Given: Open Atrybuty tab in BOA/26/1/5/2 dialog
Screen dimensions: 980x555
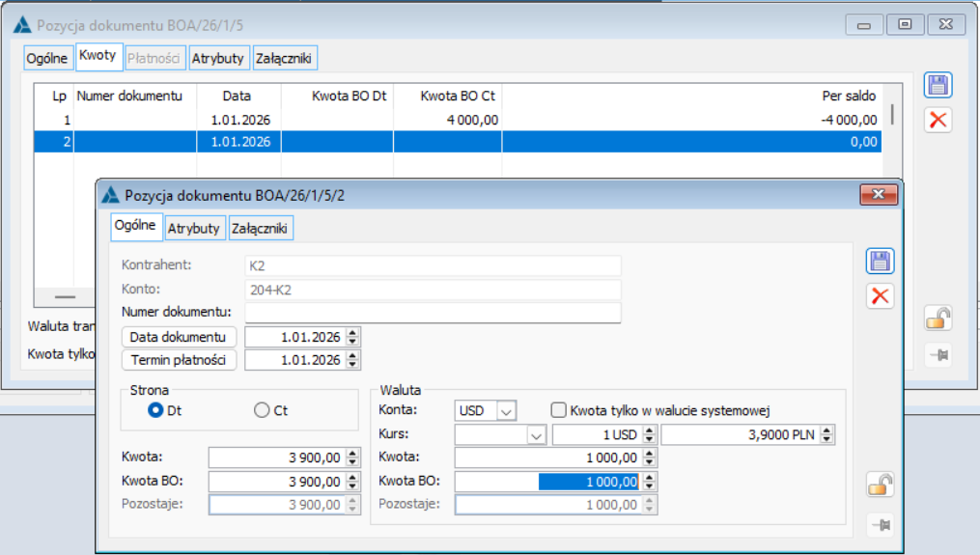Looking at the screenshot, I should [194, 228].
